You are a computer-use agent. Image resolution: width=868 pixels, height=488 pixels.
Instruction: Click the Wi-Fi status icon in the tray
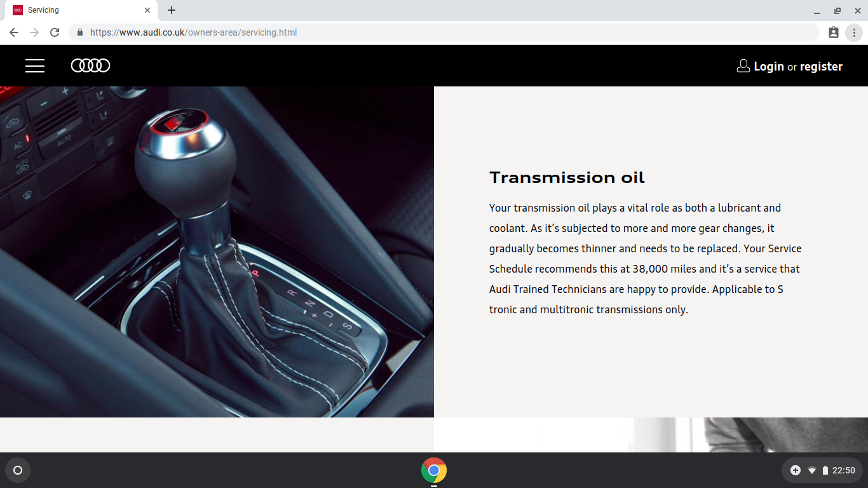(x=811, y=470)
